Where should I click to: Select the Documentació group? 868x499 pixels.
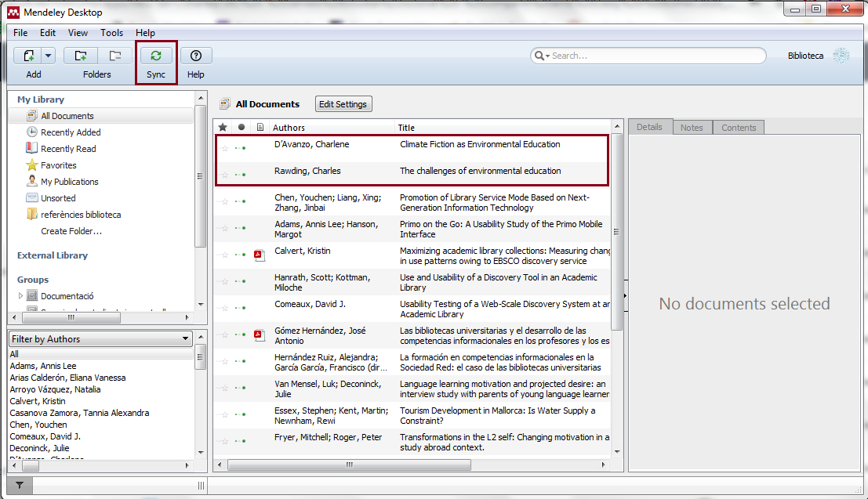point(67,296)
